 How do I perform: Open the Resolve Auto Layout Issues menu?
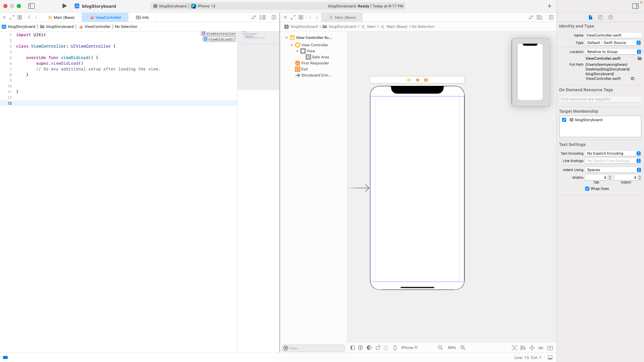(541, 348)
